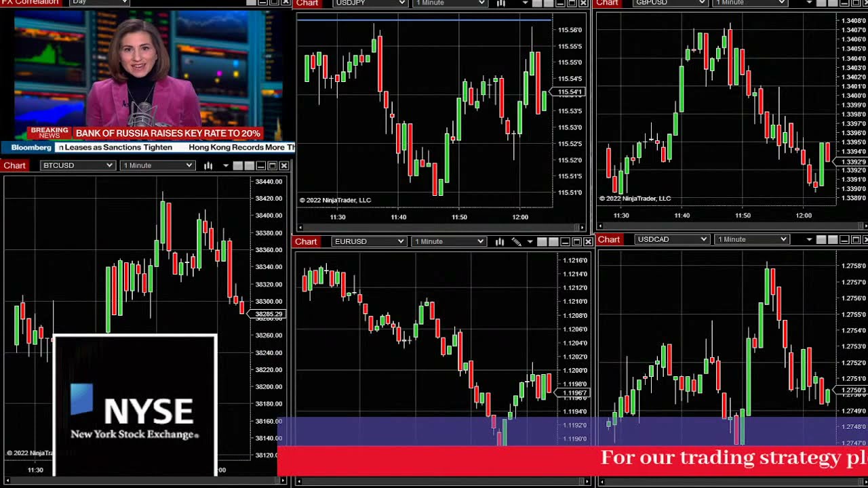Close the USDJPY chart window
This screenshot has height=488, width=868.
583,3
